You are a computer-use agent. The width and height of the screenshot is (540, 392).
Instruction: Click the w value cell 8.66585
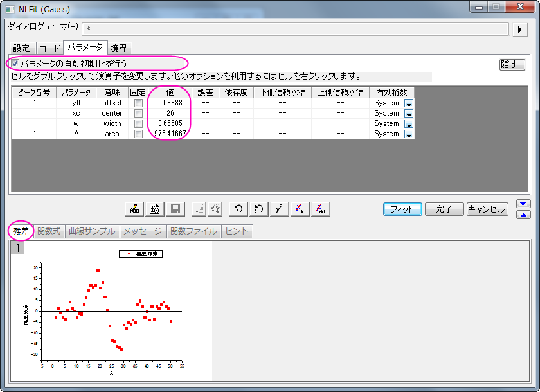tap(170, 123)
